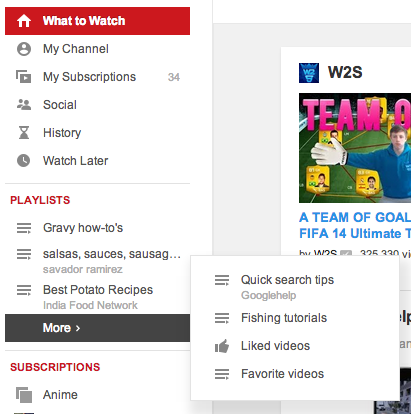
Task: Open the Gravy how-to's playlist
Action: pos(83,228)
